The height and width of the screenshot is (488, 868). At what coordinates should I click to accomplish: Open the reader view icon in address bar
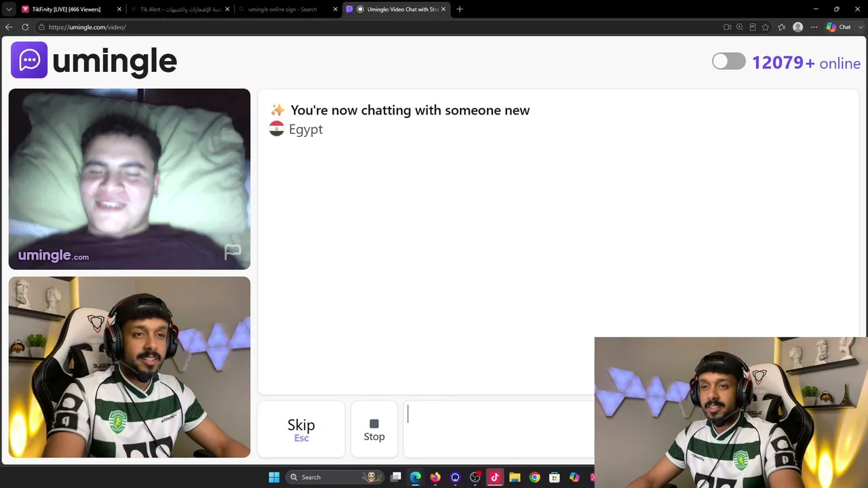tap(753, 27)
